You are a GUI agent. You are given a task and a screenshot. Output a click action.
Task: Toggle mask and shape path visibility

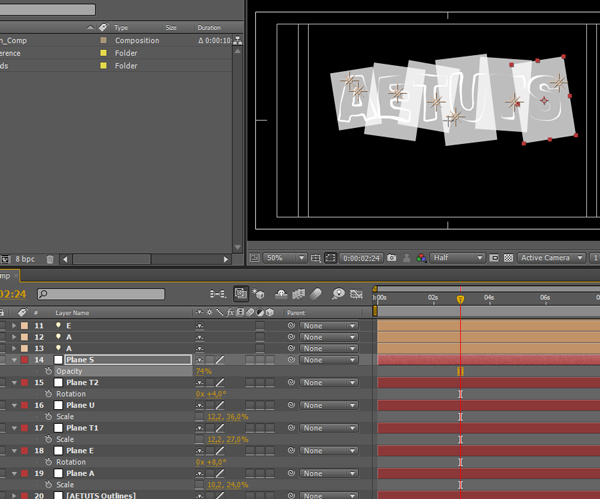(x=330, y=258)
